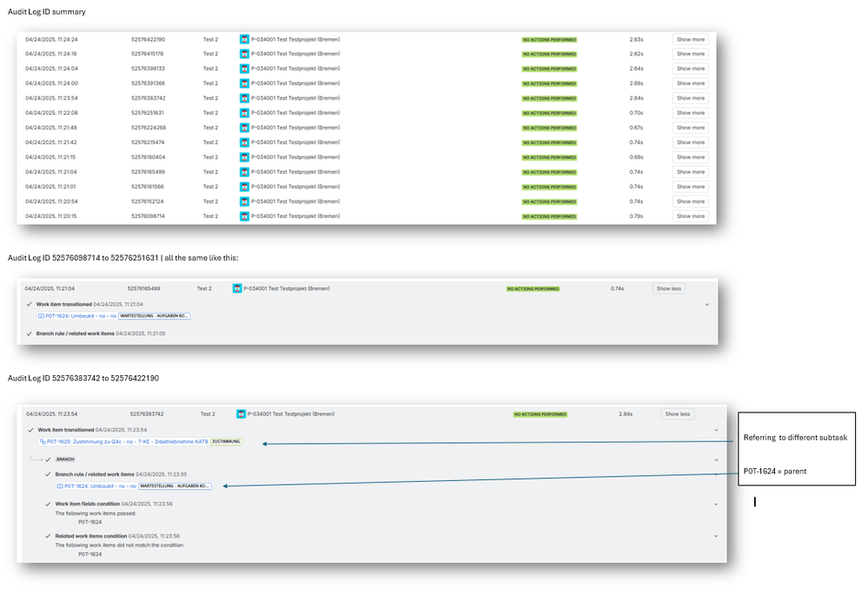Show more for log 52576098714
Viewport: 868px width, 594px height.
(690, 216)
